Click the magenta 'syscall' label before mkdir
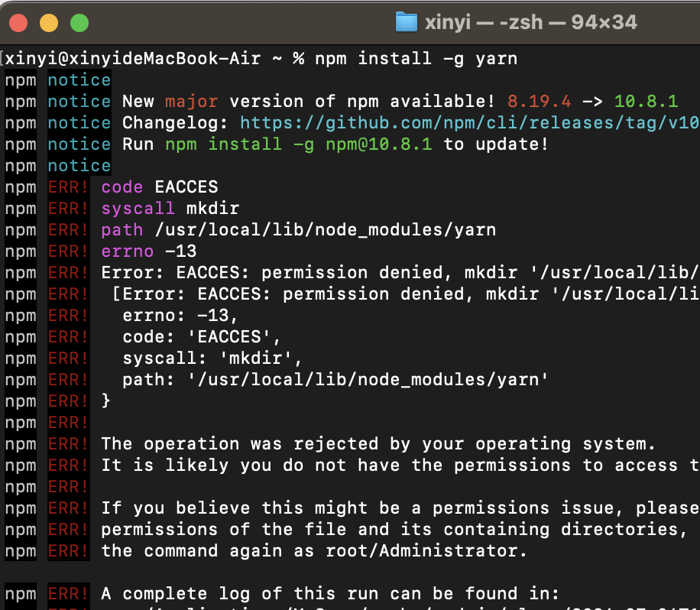 click(x=138, y=209)
